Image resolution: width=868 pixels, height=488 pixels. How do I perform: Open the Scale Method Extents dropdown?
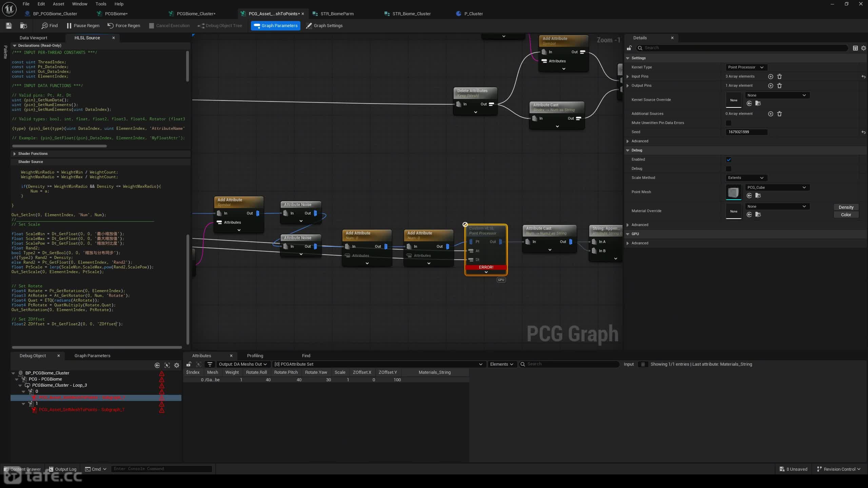746,178
